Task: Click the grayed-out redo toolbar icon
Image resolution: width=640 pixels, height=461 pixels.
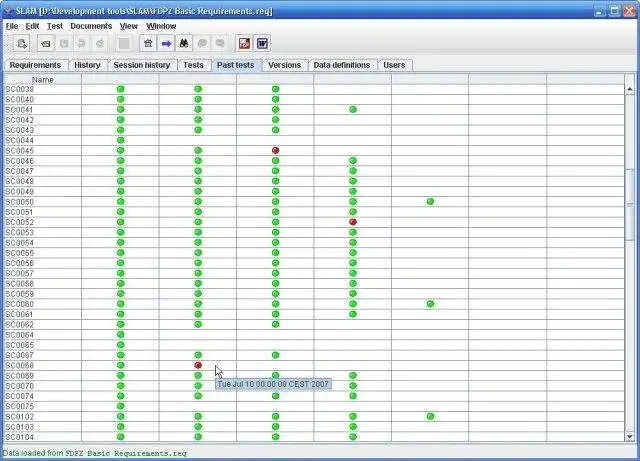Action: coord(100,43)
